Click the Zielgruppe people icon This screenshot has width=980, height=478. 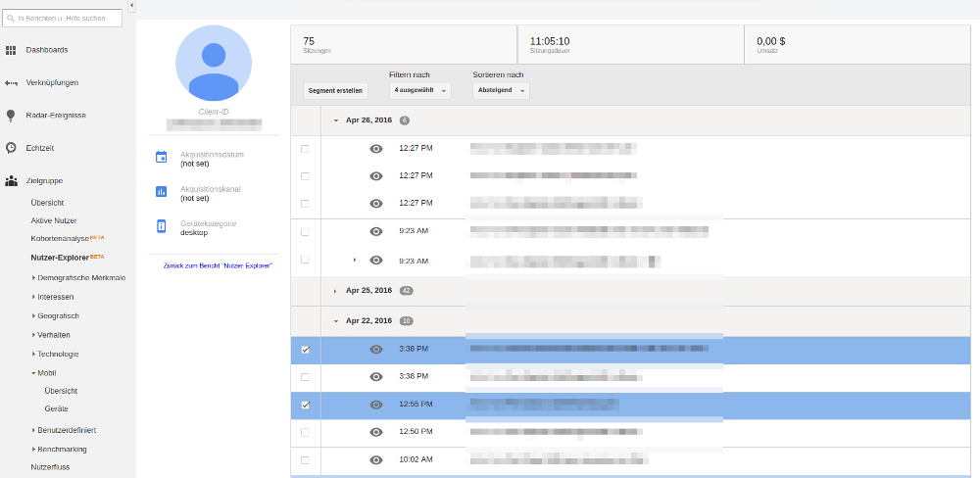click(x=11, y=181)
